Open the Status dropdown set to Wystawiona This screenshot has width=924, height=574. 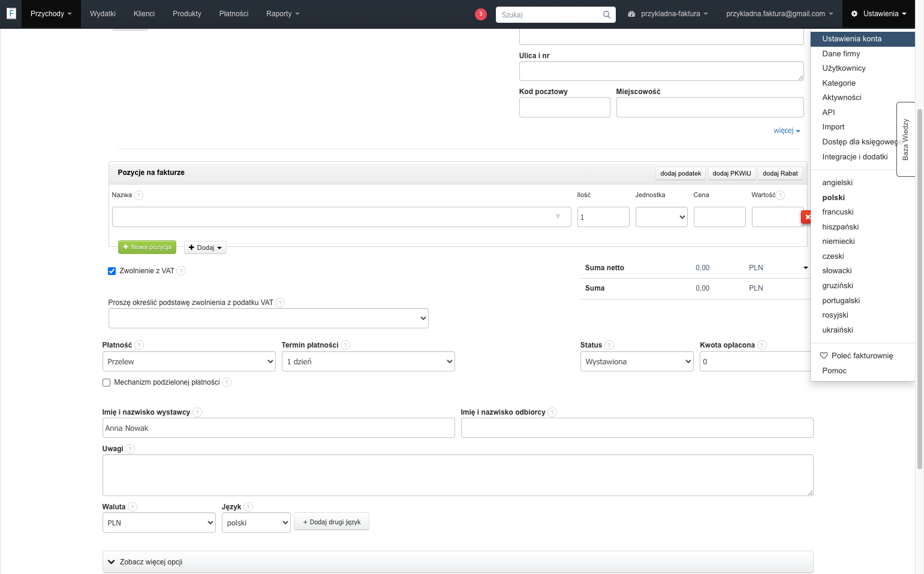pyautogui.click(x=637, y=361)
